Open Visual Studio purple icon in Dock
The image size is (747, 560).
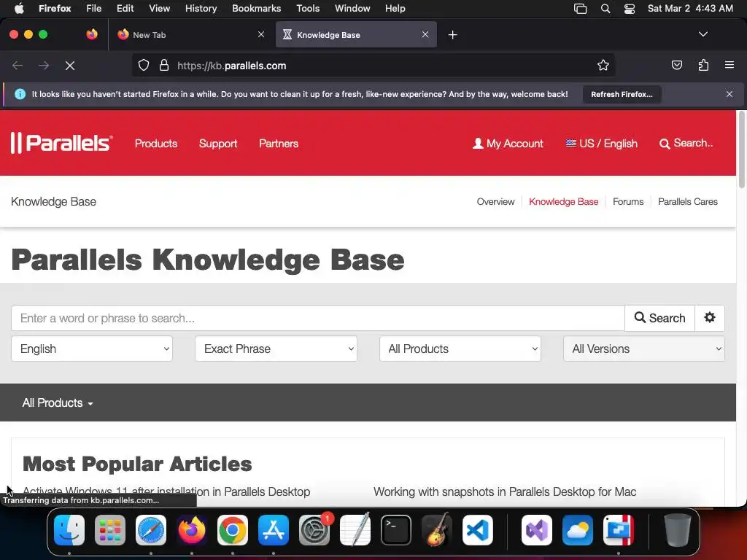(537, 530)
